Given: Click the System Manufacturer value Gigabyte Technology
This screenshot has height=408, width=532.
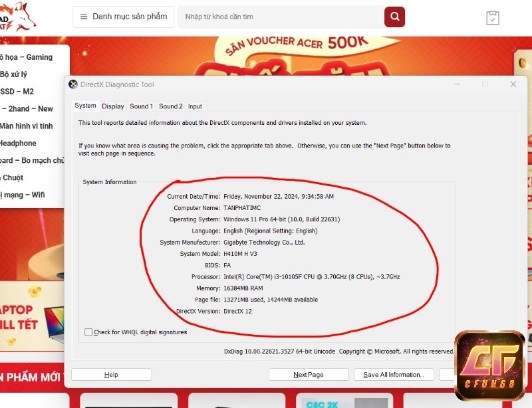Looking at the screenshot, I should point(264,243).
